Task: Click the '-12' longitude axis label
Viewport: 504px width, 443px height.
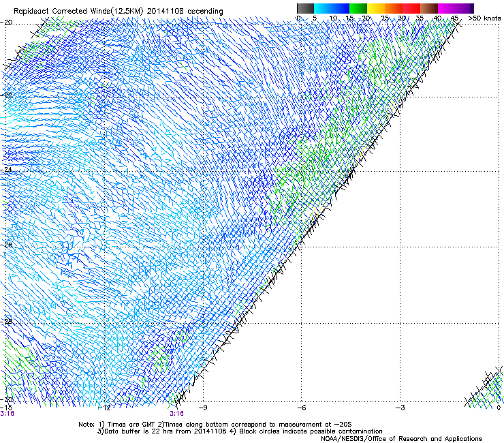Action: 104,408
